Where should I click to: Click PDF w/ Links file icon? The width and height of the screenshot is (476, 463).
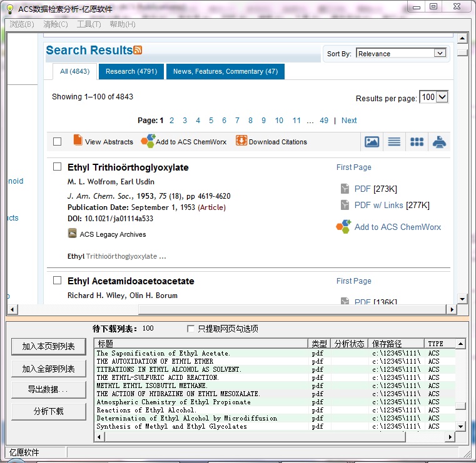[x=345, y=205]
